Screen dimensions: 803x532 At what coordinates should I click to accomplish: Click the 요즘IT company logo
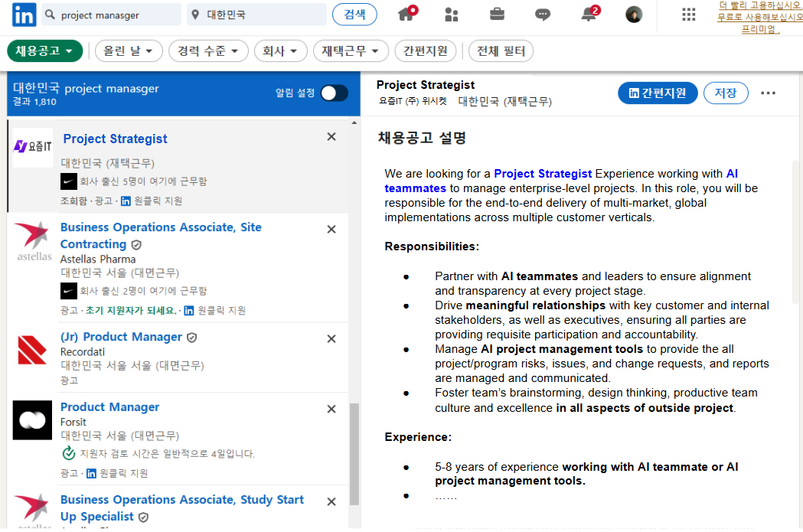click(33, 148)
